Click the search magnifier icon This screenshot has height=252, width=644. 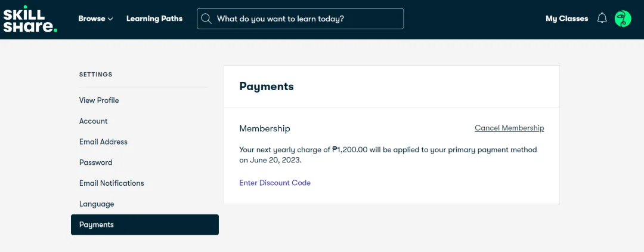(206, 19)
